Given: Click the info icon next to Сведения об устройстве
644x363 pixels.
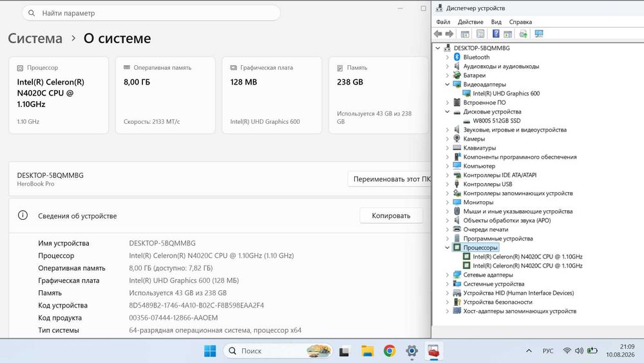Looking at the screenshot, I should tap(23, 215).
